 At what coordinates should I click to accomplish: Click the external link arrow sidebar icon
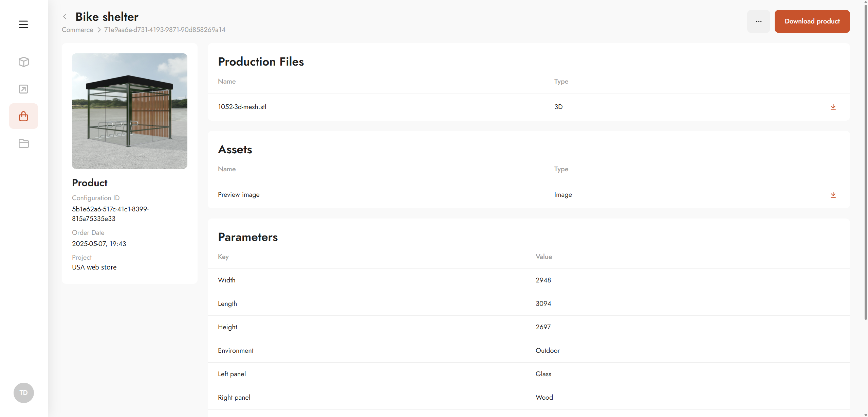[23, 89]
